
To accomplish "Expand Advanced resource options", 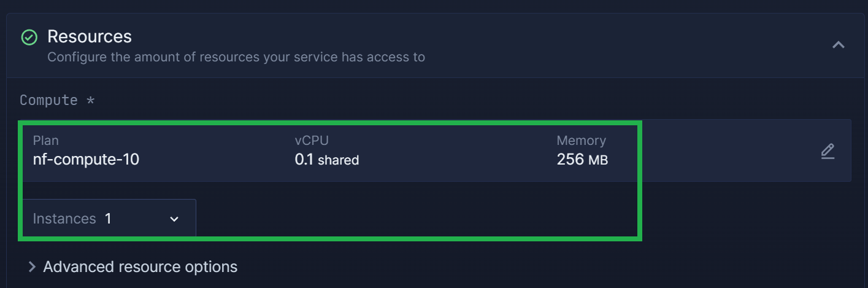I will pyautogui.click(x=133, y=267).
